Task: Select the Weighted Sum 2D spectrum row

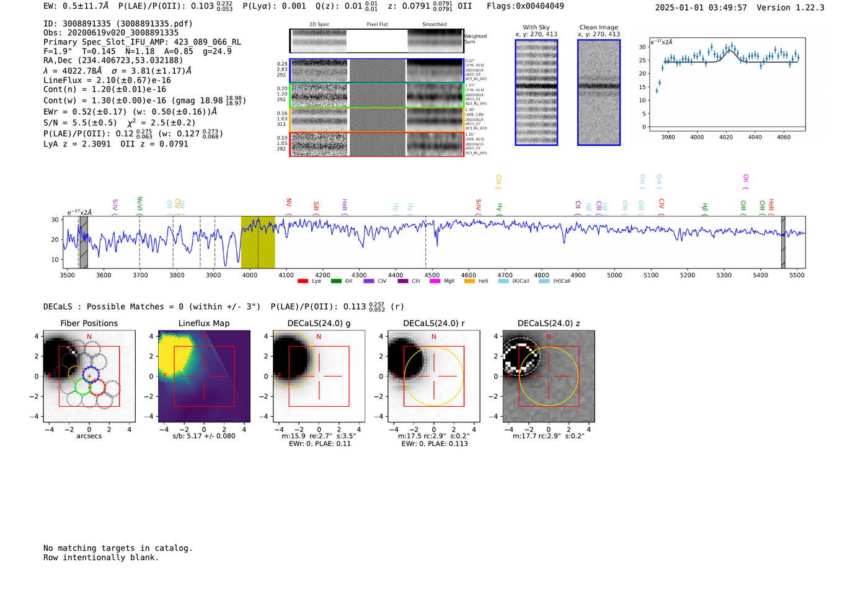Action: [377, 41]
